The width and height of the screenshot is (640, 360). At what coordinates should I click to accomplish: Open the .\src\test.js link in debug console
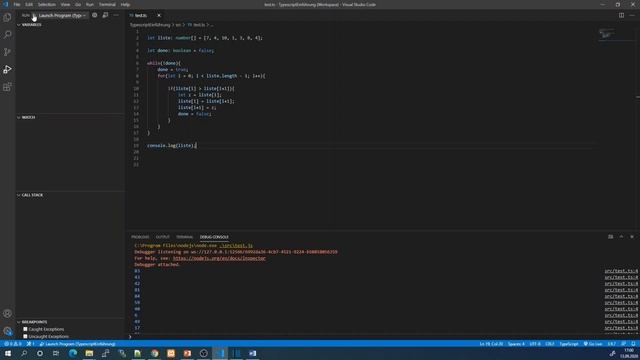[236, 246]
